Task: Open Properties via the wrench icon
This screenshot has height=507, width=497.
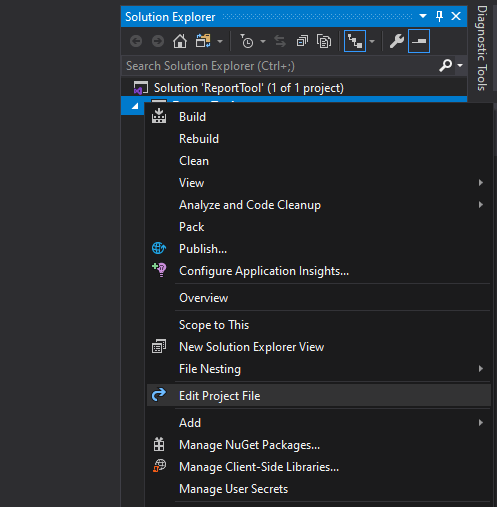Action: click(x=397, y=41)
